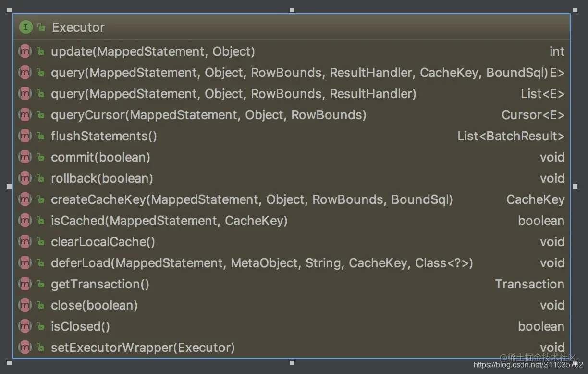Click the right-middle selection handle of the diagram node

coord(575,186)
